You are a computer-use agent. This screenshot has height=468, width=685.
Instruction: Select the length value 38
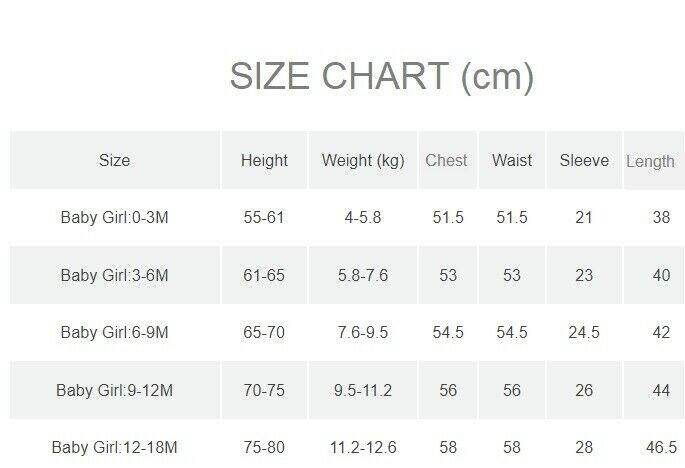[660, 218]
